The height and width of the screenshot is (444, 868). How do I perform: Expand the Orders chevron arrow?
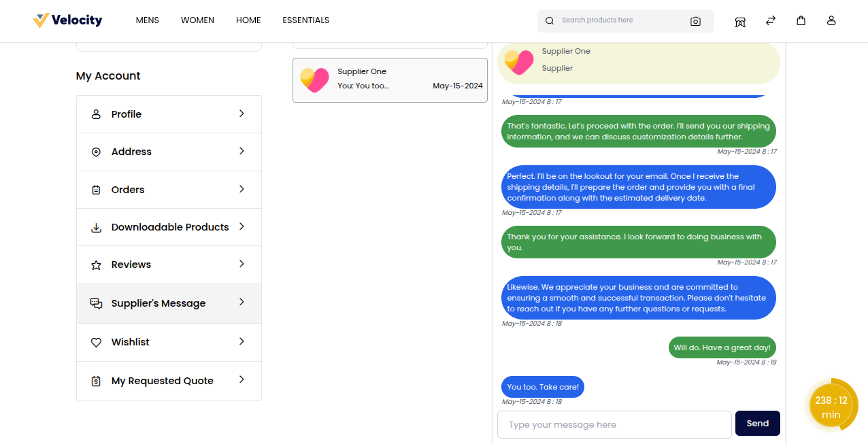pos(241,189)
